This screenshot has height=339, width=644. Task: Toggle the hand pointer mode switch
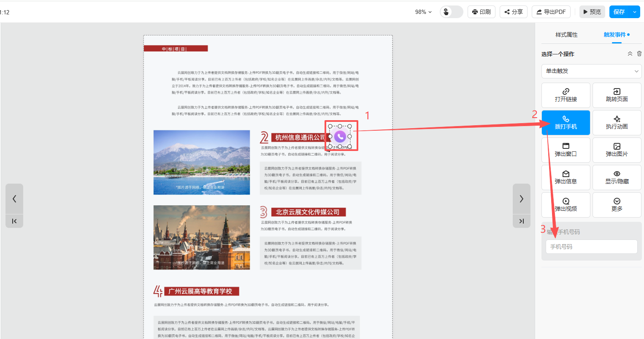(x=451, y=12)
